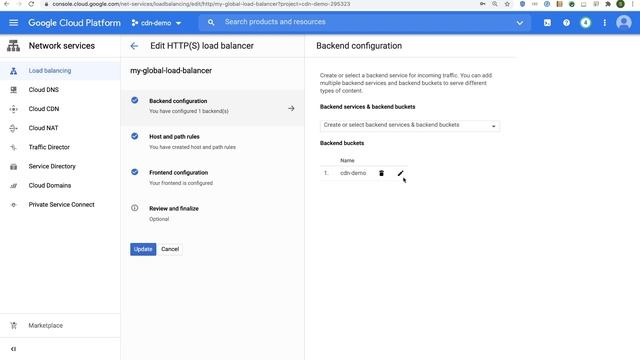
Task: Open the user account avatar
Action: pyautogui.click(x=624, y=22)
